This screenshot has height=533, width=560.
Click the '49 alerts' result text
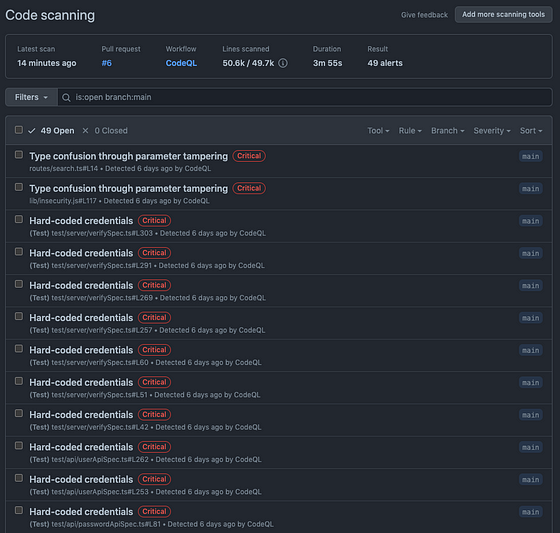pos(385,63)
